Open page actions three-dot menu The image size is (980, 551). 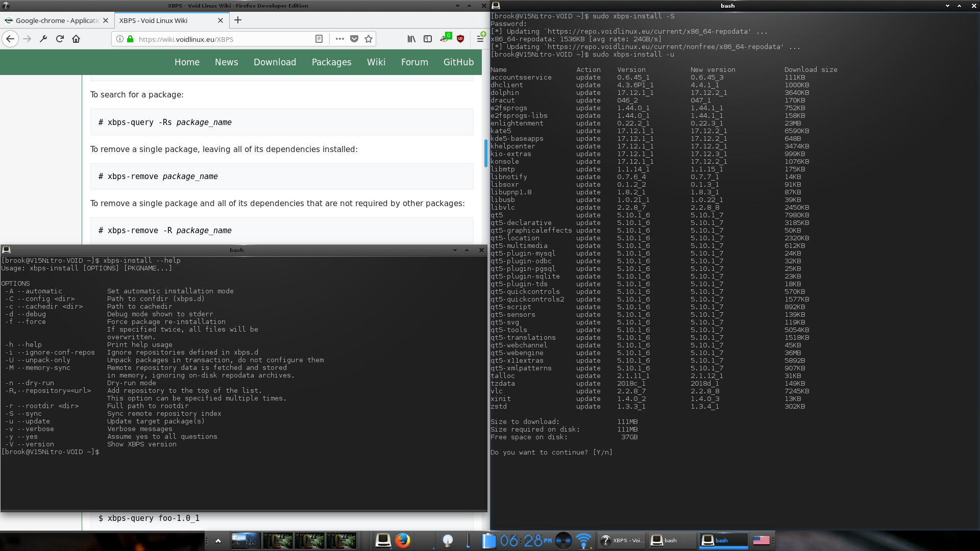[x=340, y=39]
